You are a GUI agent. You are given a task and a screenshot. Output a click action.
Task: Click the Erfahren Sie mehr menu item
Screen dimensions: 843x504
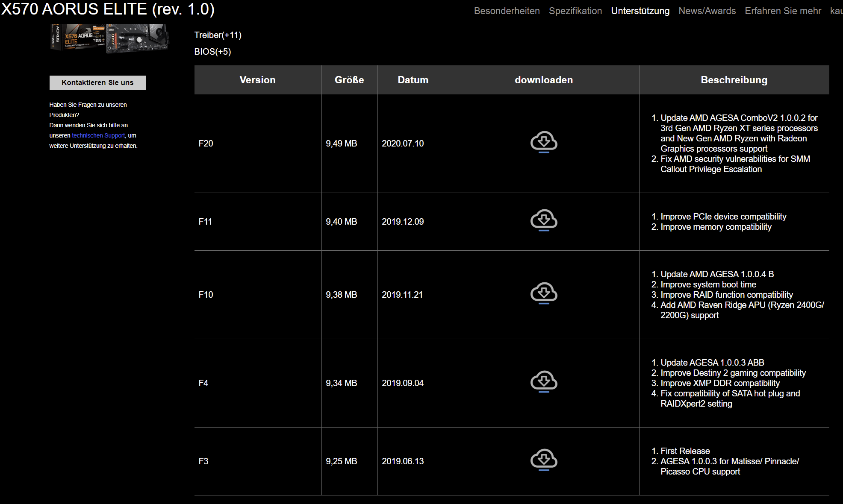click(782, 11)
